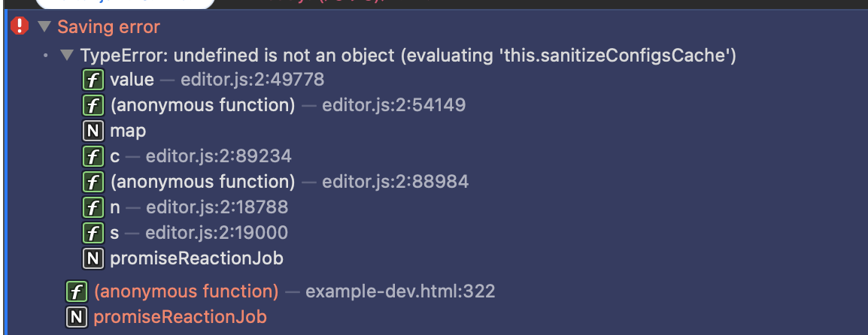Viewport: 868px width, 335px height.
Task: Click the red error exclamation icon
Action: tap(20, 26)
